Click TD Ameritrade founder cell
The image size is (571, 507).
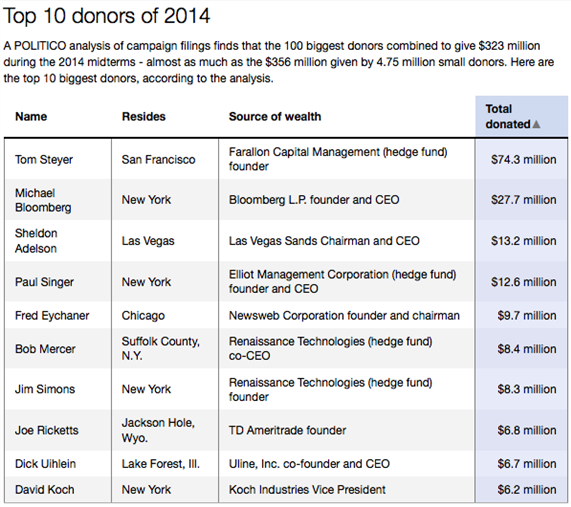[x=347, y=430]
